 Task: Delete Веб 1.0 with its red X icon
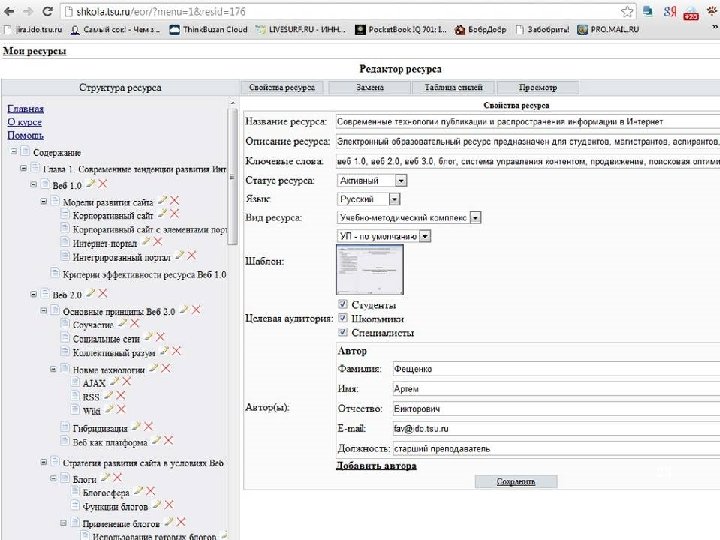pyautogui.click(x=102, y=184)
